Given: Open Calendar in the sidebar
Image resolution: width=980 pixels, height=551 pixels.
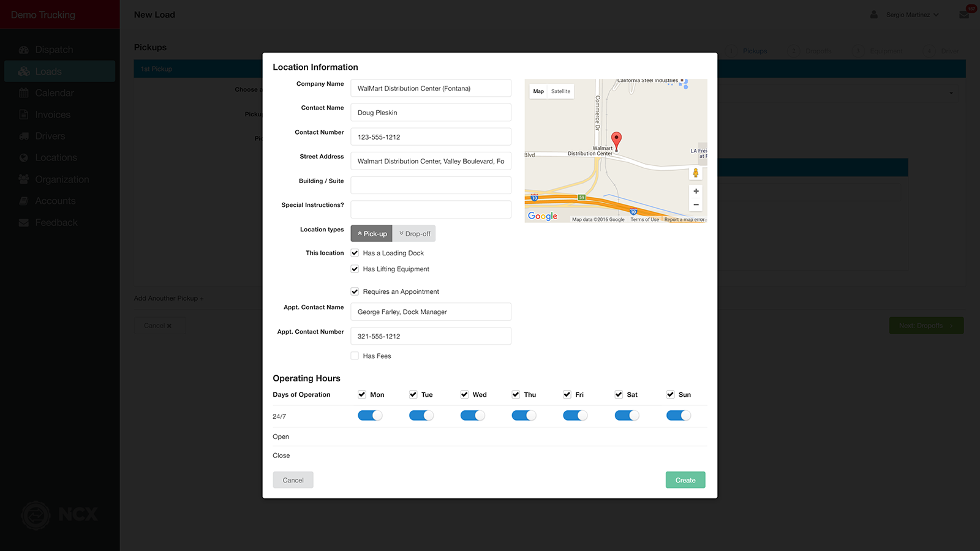Looking at the screenshot, I should [55, 93].
